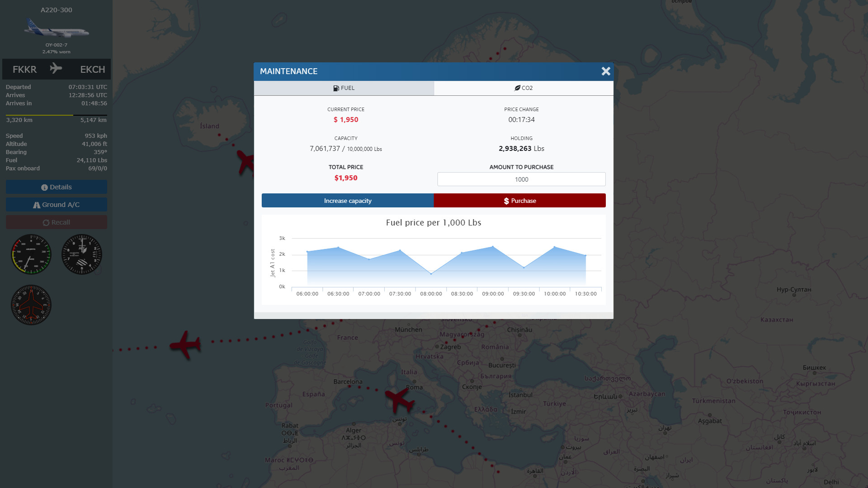Click the aircraft icon in flight panel

(56, 69)
